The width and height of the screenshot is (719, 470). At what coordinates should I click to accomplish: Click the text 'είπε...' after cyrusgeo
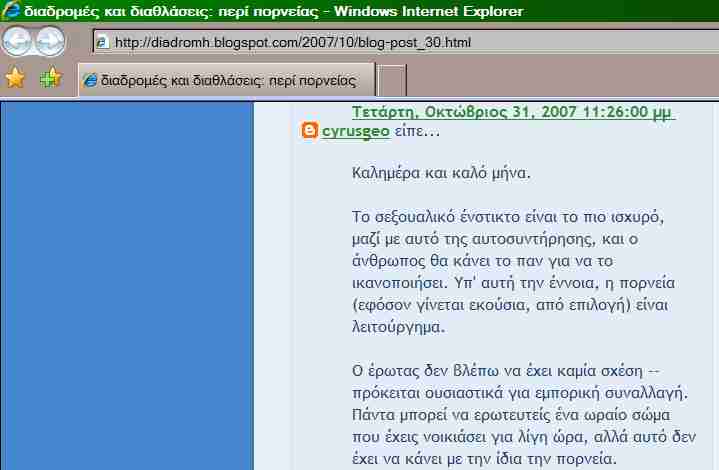pyautogui.click(x=417, y=131)
